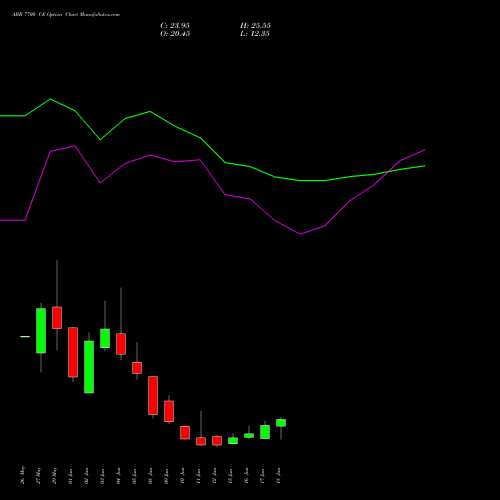Screen dimensions: 500x500
Task: Select the large green candle for 02 Jun
Action: pyautogui.click(x=89, y=367)
